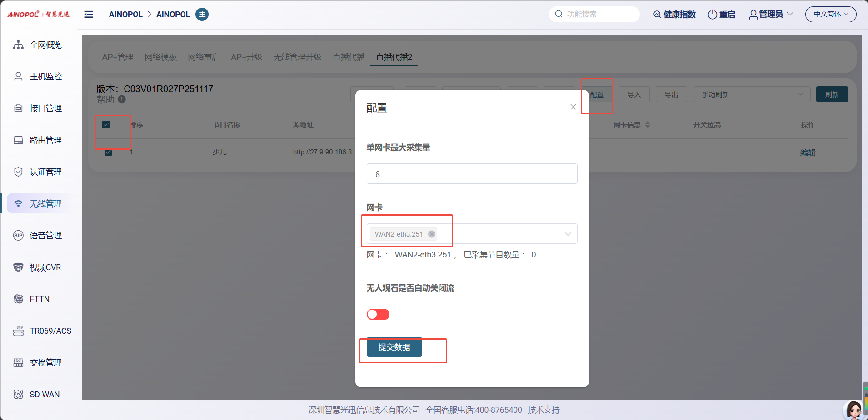Viewport: 868px width, 420px height.
Task: Open the 全网概览 network overview icon
Action: pos(18,45)
